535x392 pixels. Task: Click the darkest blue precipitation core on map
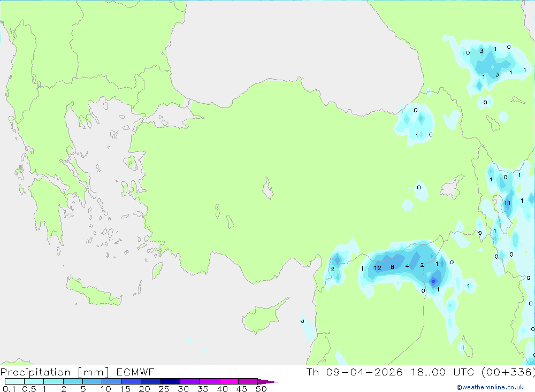click(433, 281)
